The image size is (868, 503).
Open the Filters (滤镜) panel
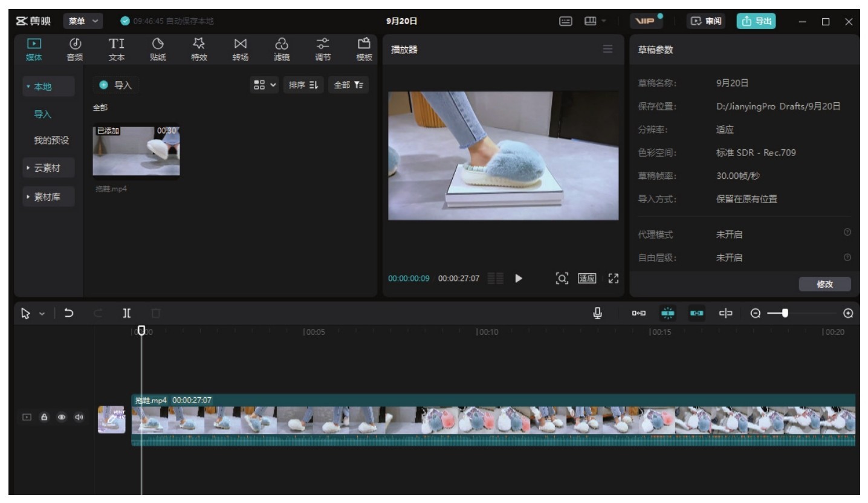tap(281, 50)
